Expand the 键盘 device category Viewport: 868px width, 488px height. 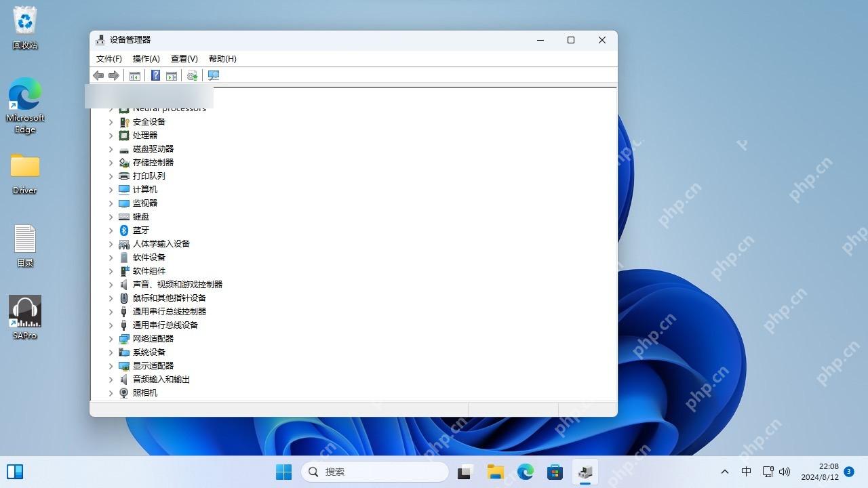pos(111,217)
